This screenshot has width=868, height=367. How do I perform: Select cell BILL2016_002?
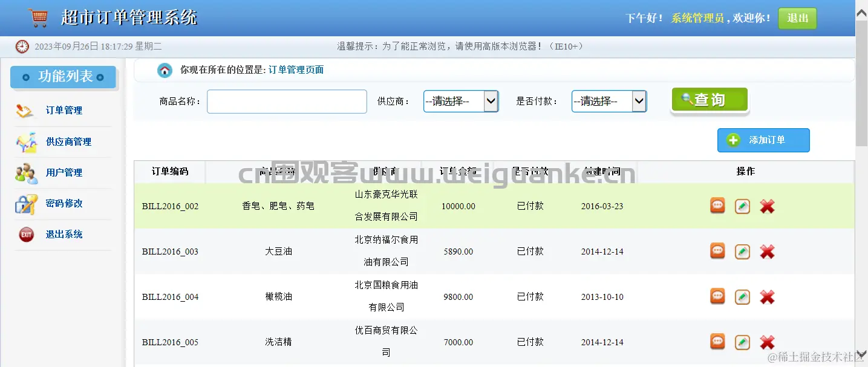(x=170, y=206)
